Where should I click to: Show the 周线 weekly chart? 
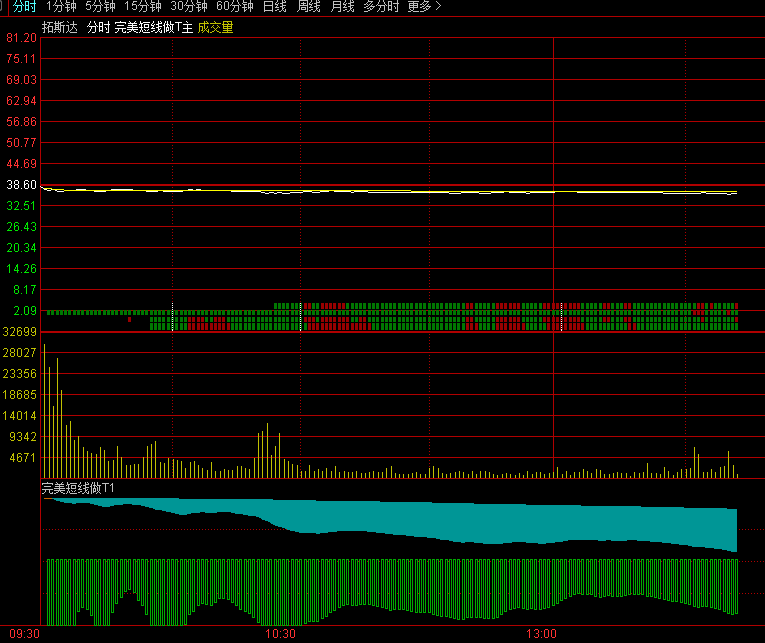(309, 7)
